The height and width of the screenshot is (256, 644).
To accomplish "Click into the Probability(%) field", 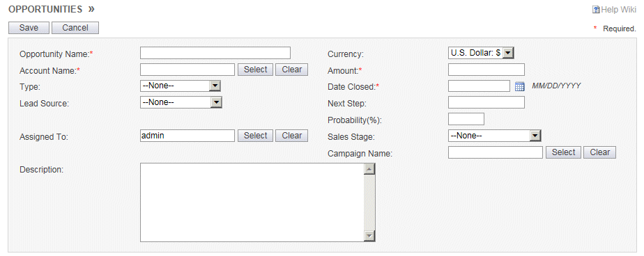I will coord(466,119).
